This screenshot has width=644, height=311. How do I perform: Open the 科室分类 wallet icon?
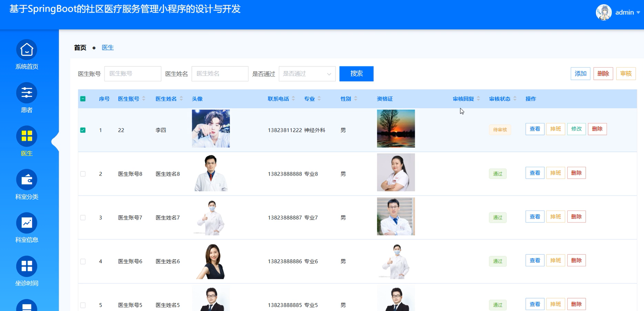(27, 180)
